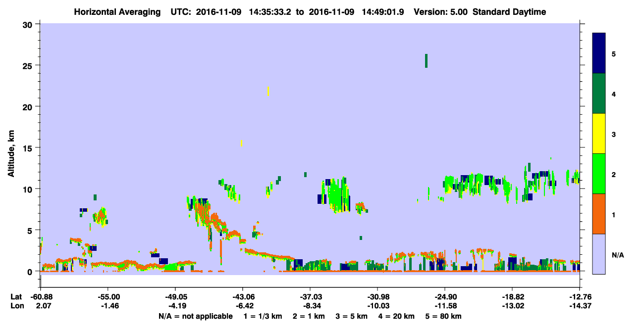The image size is (644, 330).
Task: Click the '2 = 1 km' legend text
Action: (x=309, y=316)
